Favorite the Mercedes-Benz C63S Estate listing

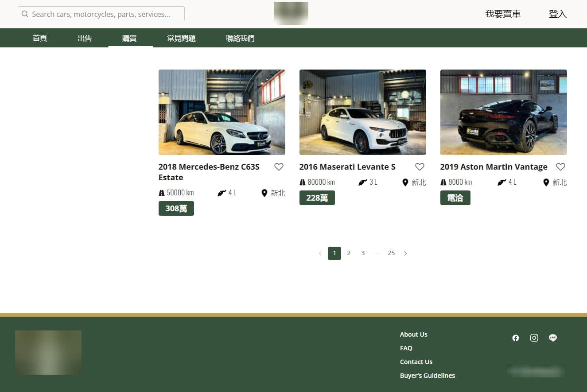(279, 167)
